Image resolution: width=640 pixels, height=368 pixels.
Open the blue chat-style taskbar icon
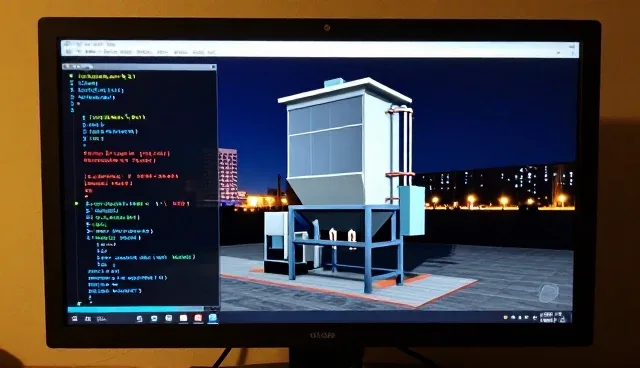coord(154,319)
